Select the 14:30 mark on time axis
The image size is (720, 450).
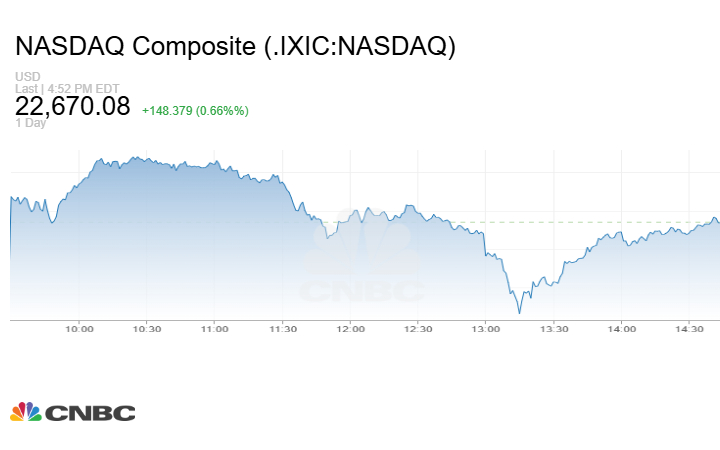coord(690,329)
